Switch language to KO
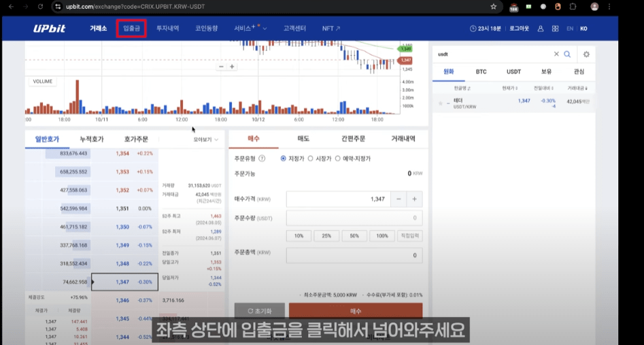This screenshot has height=345, width=644. point(583,29)
